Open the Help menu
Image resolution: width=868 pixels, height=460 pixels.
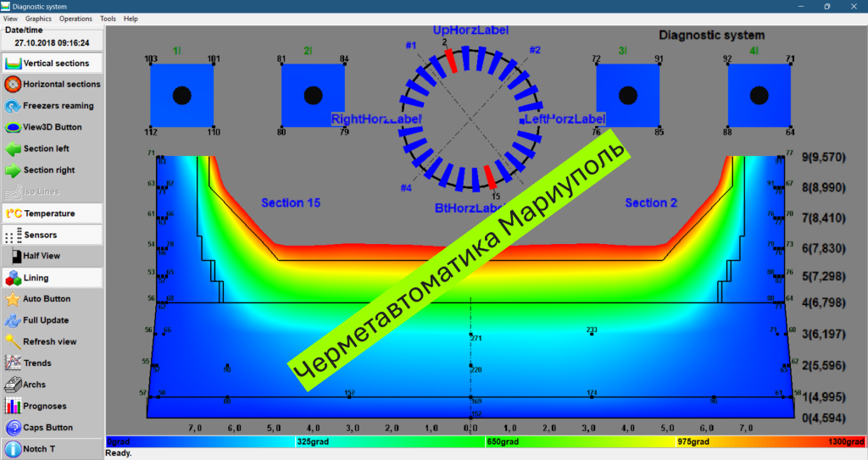pyautogui.click(x=131, y=19)
